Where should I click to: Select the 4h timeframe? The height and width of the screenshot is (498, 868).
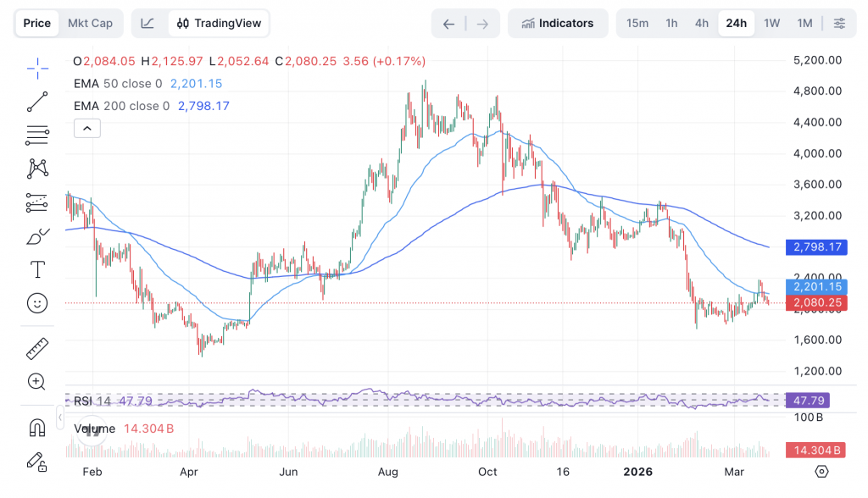click(x=702, y=23)
